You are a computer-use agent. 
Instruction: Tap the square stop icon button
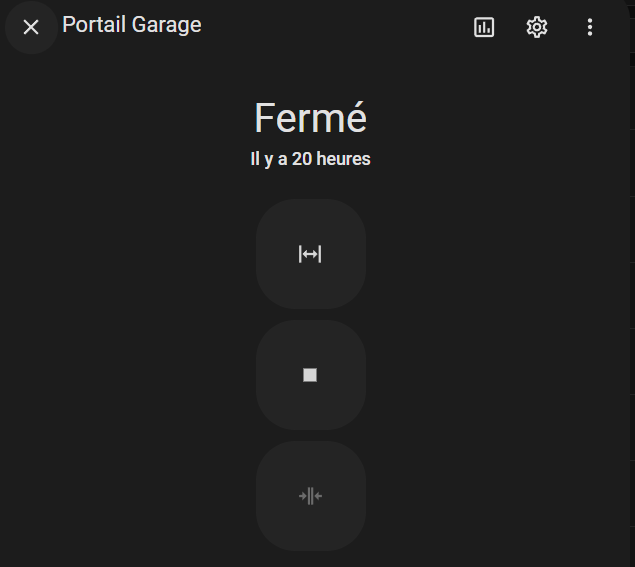pyautogui.click(x=311, y=375)
